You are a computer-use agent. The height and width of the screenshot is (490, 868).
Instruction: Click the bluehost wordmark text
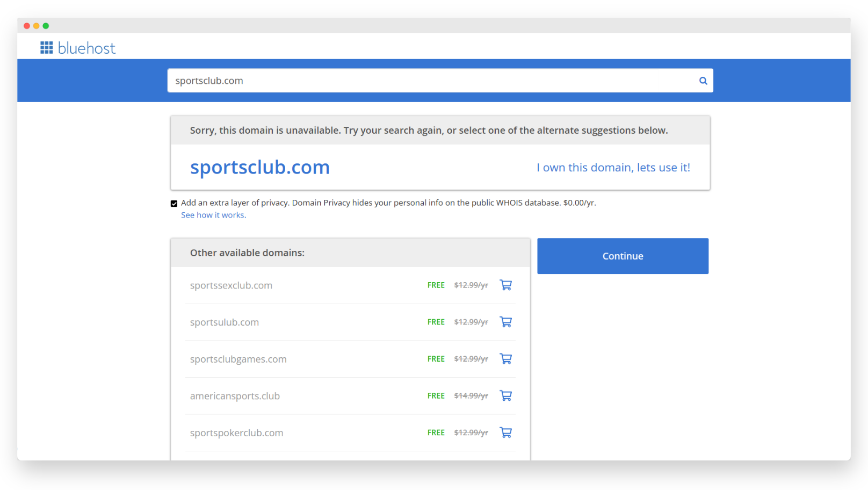click(86, 48)
